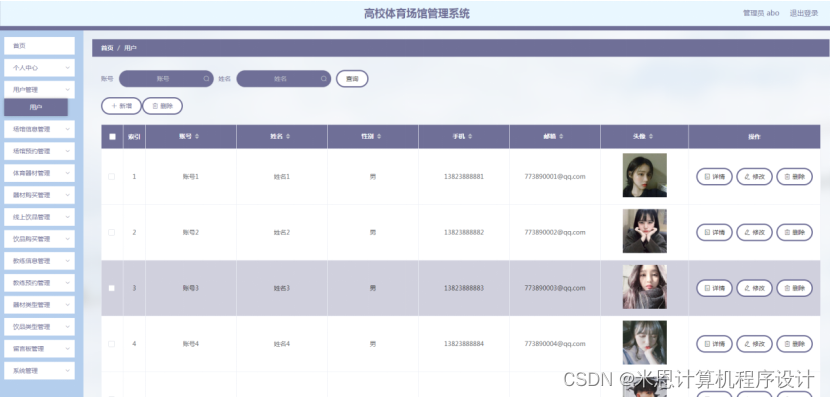Sort table by 邮箱 column arrows

[561, 137]
